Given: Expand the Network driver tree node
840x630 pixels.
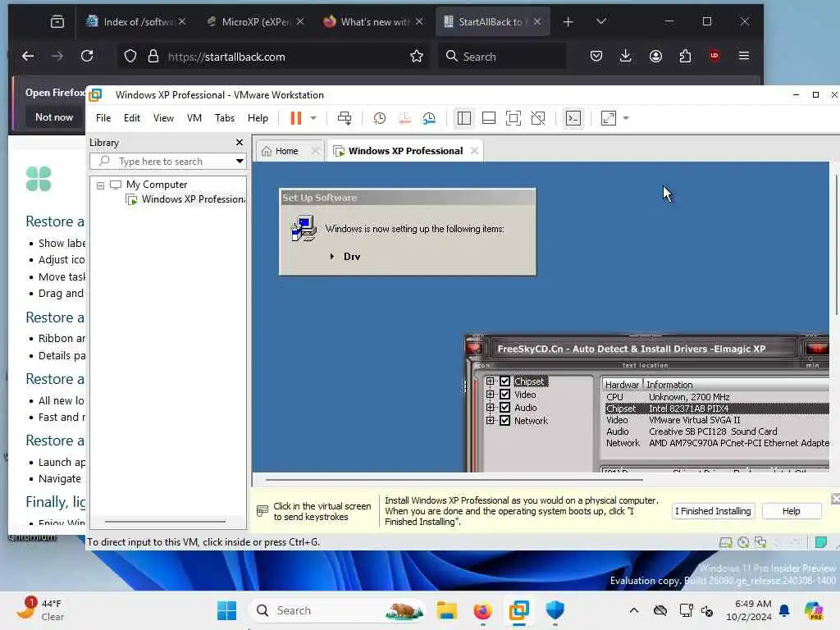Looking at the screenshot, I should 491,421.
